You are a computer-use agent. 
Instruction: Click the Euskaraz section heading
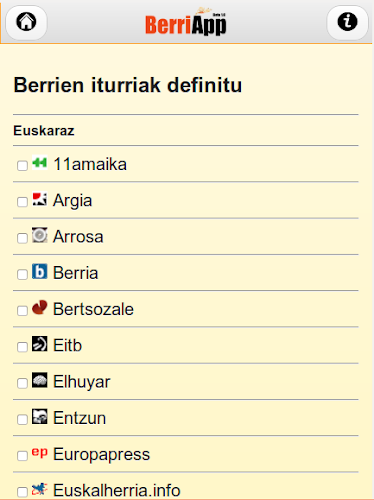[44, 130]
